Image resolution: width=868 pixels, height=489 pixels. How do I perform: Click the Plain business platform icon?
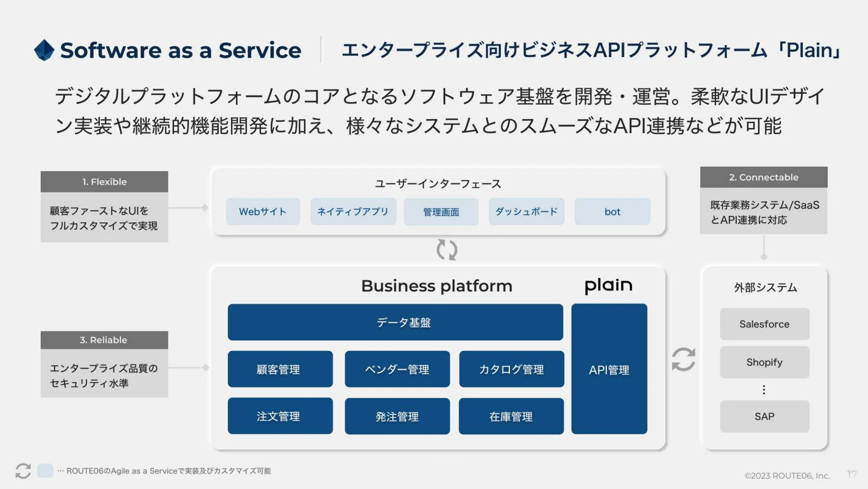click(608, 285)
